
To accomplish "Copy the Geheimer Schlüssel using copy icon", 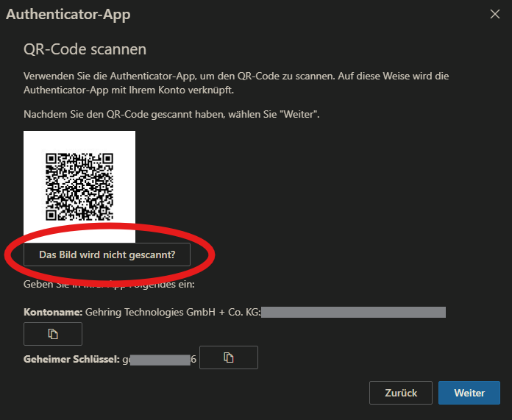I will click(229, 357).
